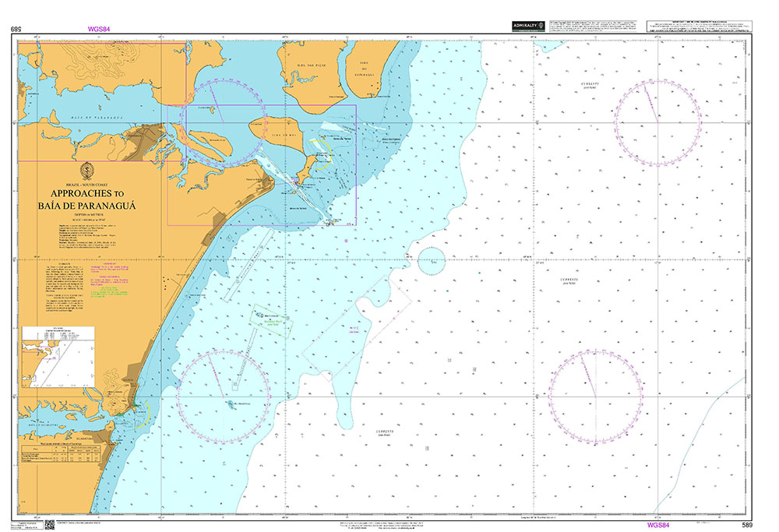Click the magenta dashed anchorage area outline
Viewport: 779px width, 532px height.
coord(358,327)
